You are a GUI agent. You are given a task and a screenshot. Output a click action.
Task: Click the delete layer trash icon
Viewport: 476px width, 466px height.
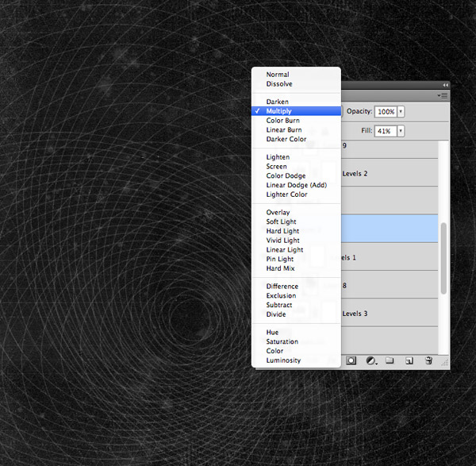(x=428, y=360)
